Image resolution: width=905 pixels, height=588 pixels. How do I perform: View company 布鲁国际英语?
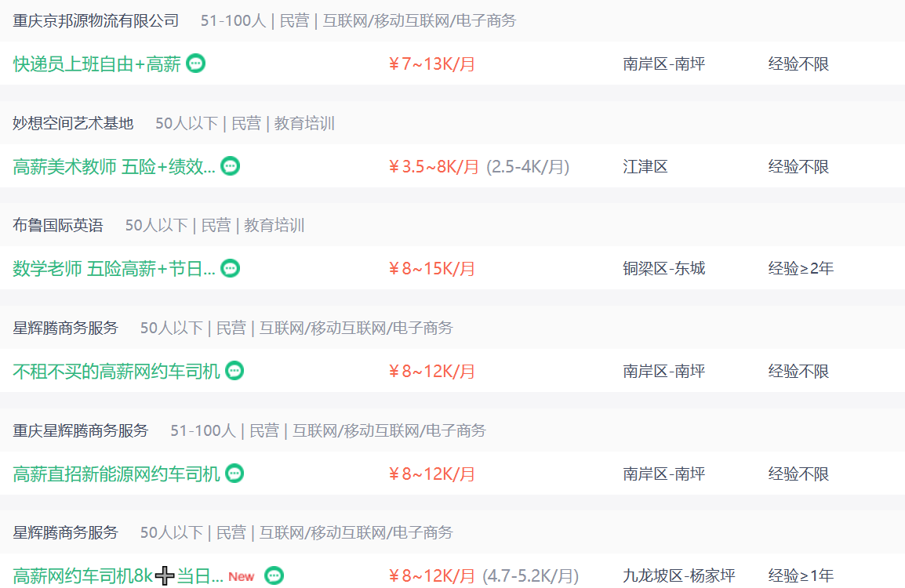tap(58, 225)
